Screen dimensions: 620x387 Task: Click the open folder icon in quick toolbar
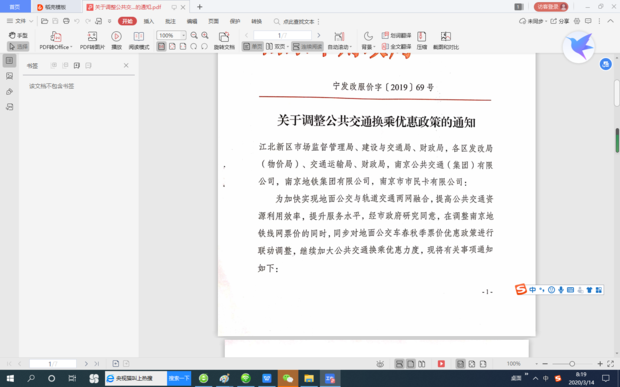click(x=45, y=21)
